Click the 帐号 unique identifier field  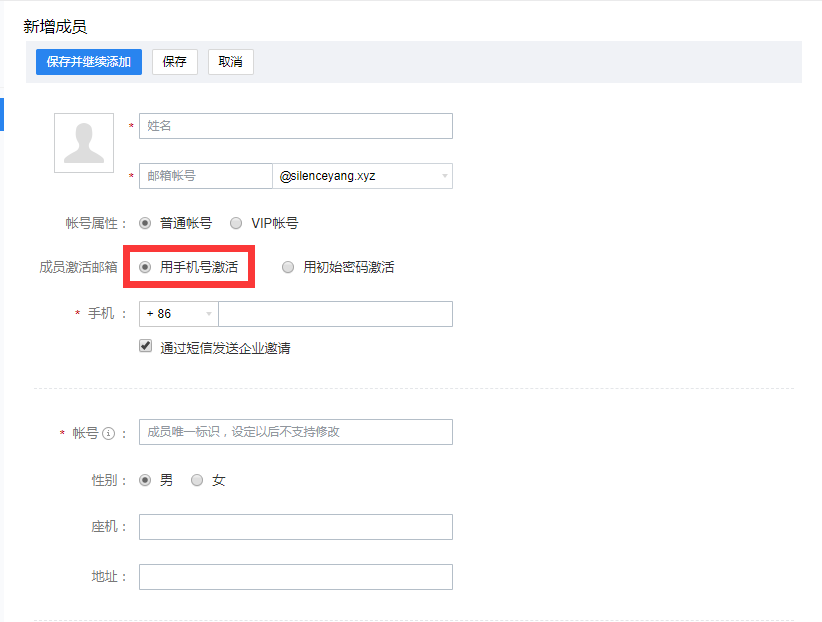295,431
